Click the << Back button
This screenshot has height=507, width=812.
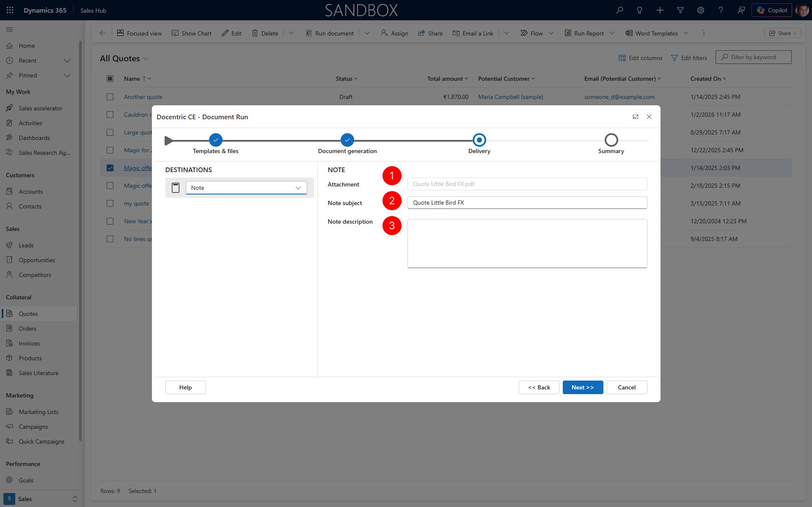pyautogui.click(x=539, y=387)
